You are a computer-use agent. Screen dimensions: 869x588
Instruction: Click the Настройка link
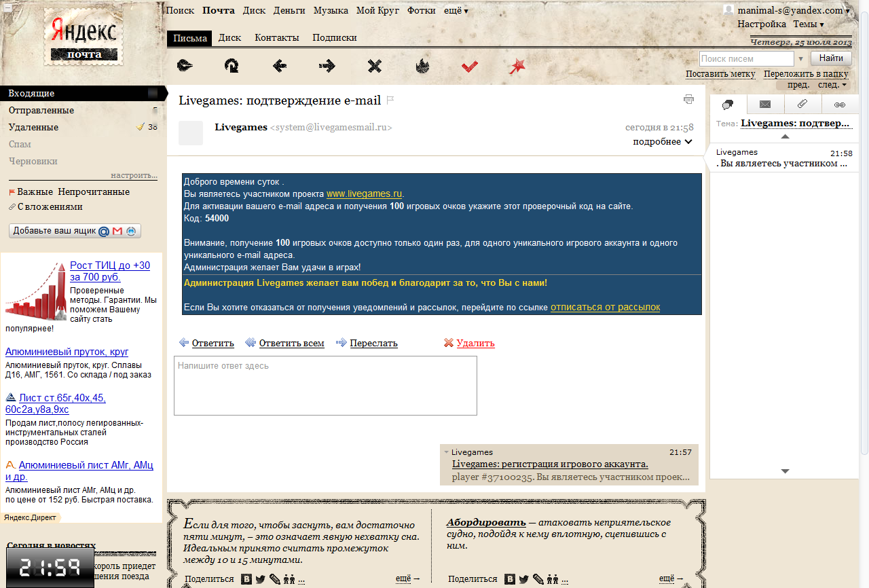(x=762, y=24)
